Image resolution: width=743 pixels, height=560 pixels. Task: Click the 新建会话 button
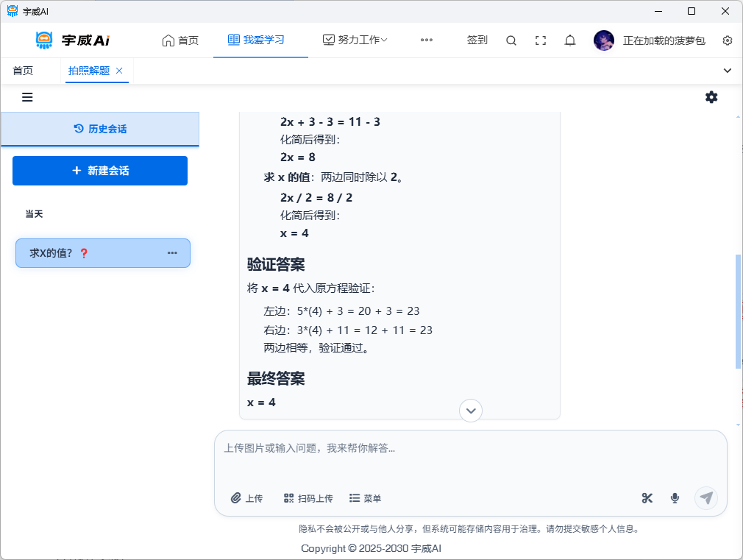pos(100,171)
